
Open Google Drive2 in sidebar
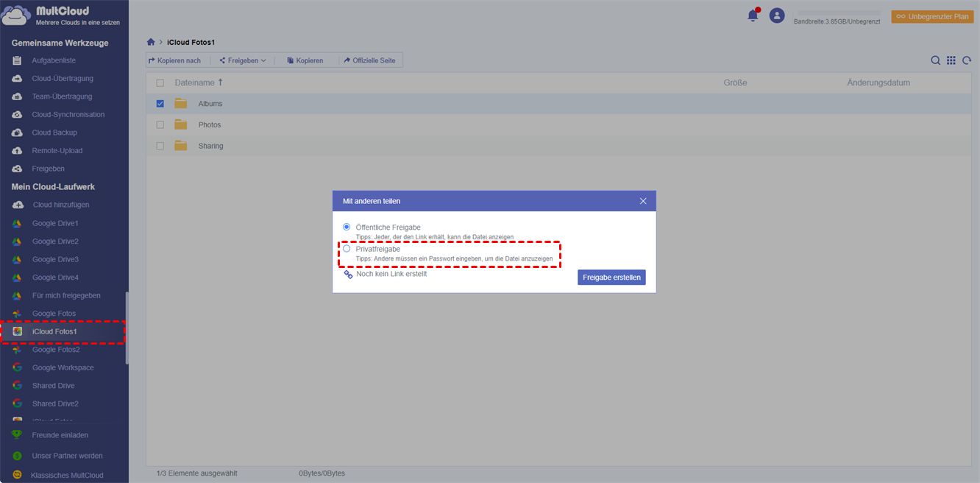tap(55, 241)
